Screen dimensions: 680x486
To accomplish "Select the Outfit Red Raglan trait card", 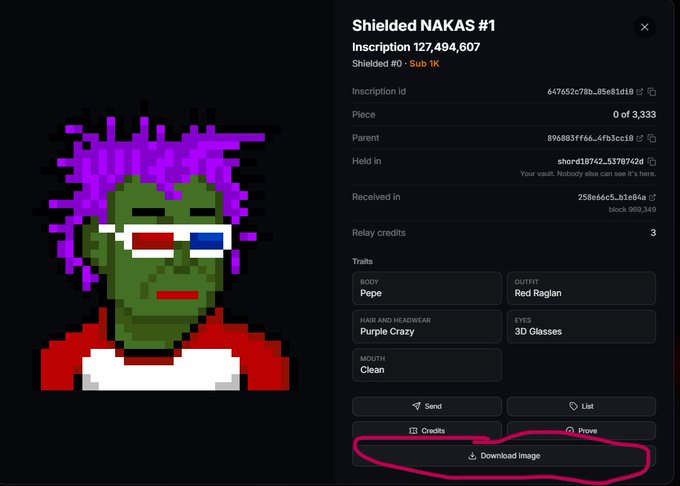I will (x=581, y=288).
